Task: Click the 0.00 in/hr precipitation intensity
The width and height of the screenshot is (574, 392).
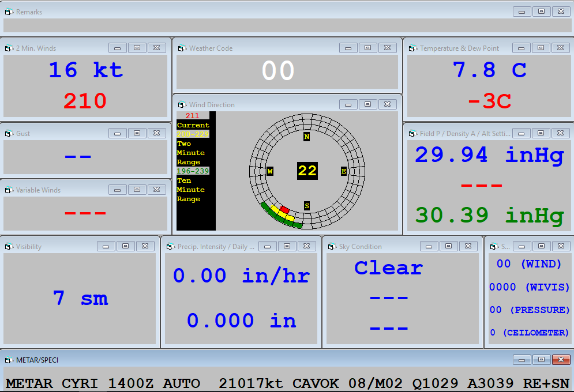Action: [x=241, y=276]
